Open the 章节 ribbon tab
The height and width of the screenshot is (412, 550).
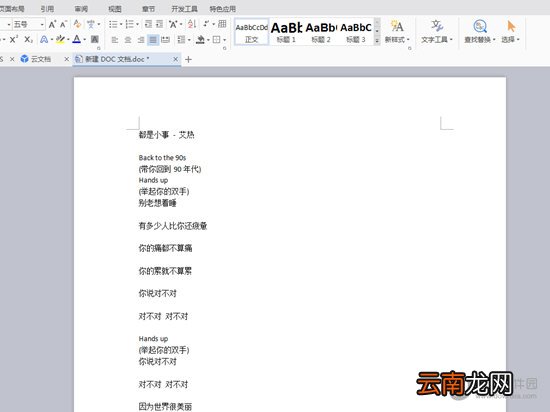[148, 9]
